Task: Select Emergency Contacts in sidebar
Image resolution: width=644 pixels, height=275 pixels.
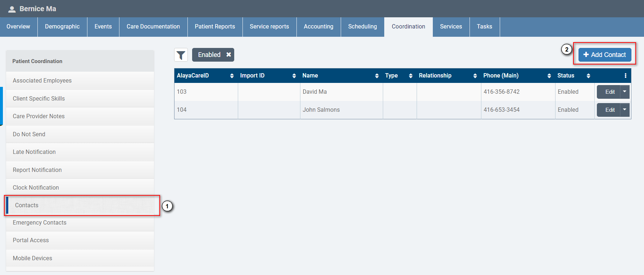Action: (x=40, y=223)
